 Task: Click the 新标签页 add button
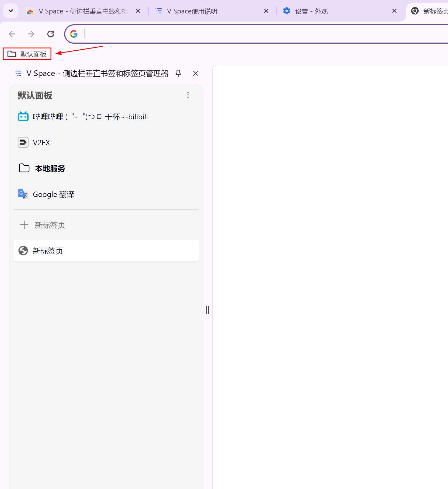point(24,225)
